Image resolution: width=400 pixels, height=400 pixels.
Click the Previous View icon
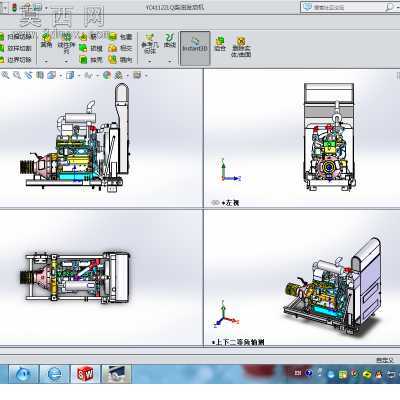click(29, 75)
